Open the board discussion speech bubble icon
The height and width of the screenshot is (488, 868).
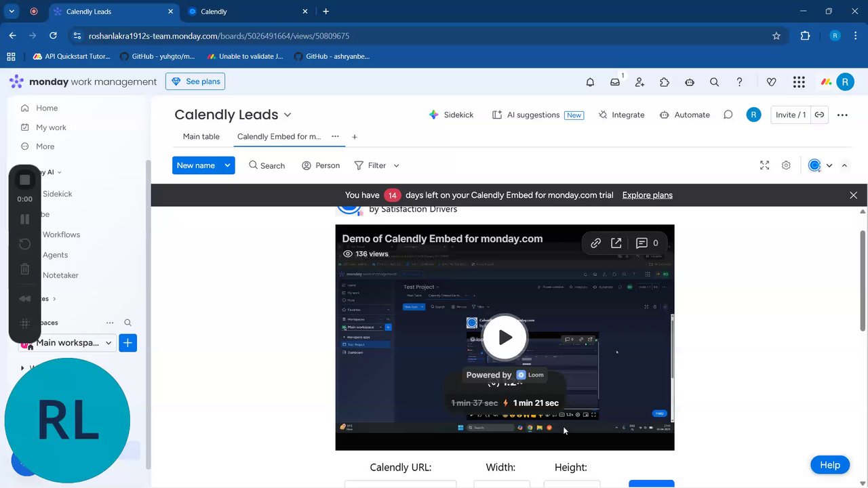click(728, 115)
